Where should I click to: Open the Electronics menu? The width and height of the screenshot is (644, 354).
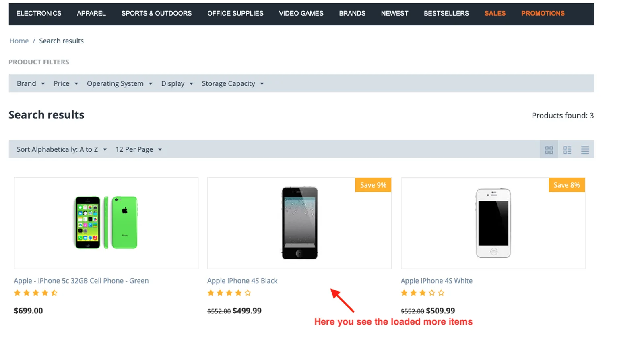point(39,13)
